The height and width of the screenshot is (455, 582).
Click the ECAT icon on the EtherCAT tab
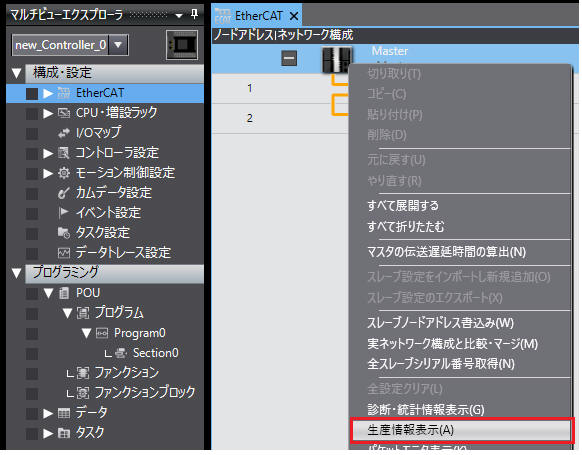pos(223,16)
